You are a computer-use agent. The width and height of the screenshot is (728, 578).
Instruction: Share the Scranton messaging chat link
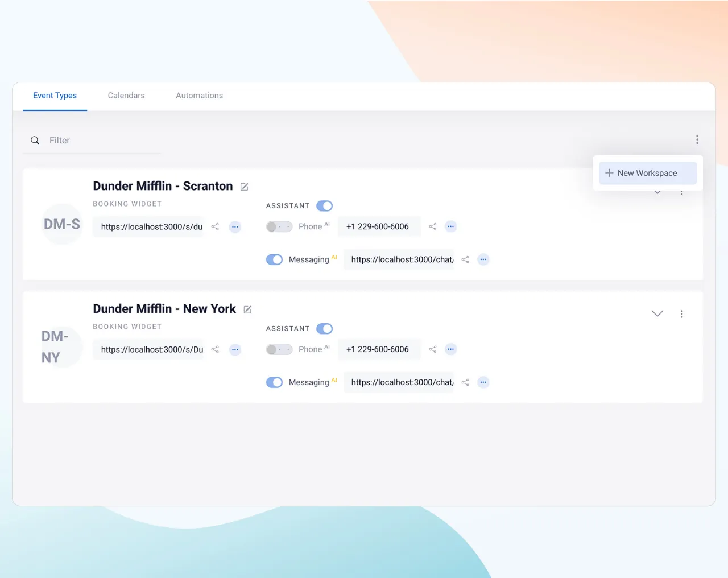click(465, 259)
